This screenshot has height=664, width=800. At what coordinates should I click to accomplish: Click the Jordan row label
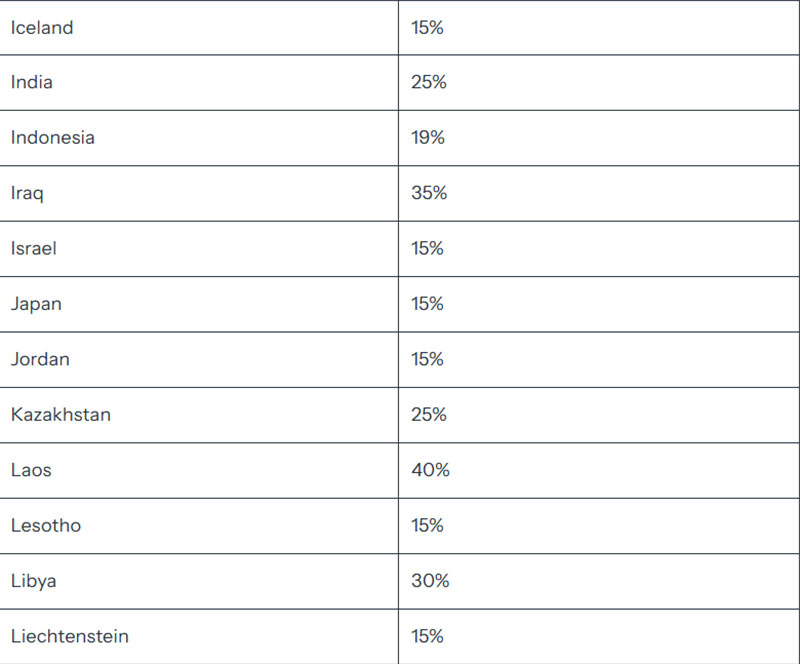point(40,359)
